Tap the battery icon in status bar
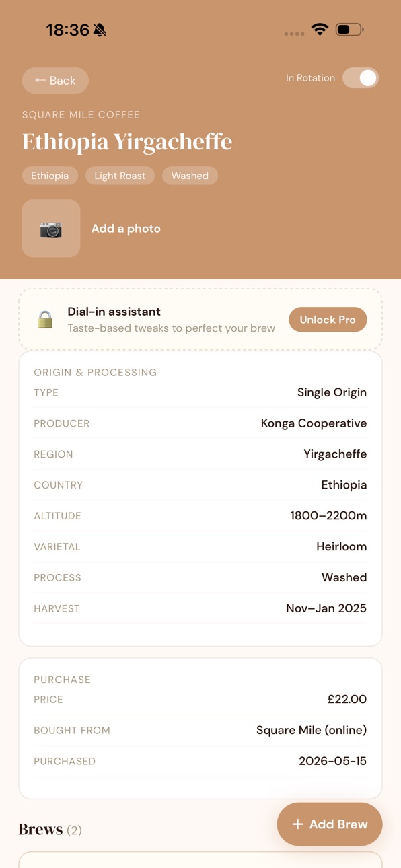The image size is (401, 868). click(x=349, y=30)
